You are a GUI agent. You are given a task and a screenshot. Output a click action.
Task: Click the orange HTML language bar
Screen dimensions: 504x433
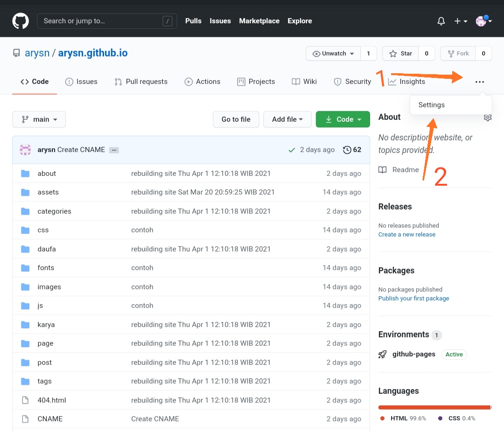434,408
